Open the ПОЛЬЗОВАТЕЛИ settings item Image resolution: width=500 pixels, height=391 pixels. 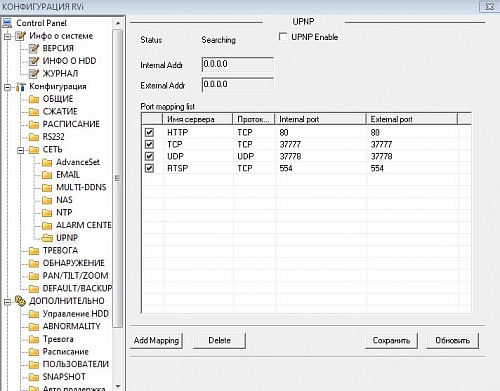[x=76, y=364]
